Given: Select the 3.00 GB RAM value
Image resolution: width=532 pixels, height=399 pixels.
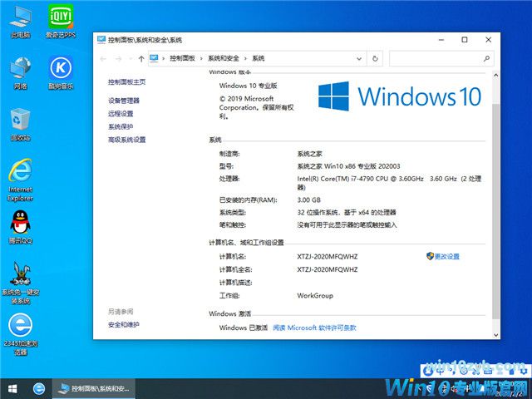Looking at the screenshot, I should 309,199.
